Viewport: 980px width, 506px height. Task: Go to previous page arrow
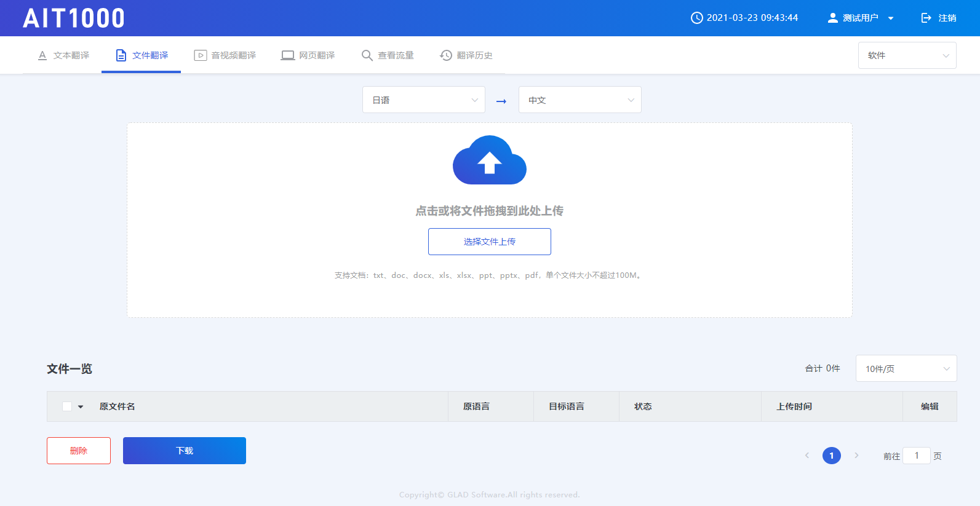point(807,456)
